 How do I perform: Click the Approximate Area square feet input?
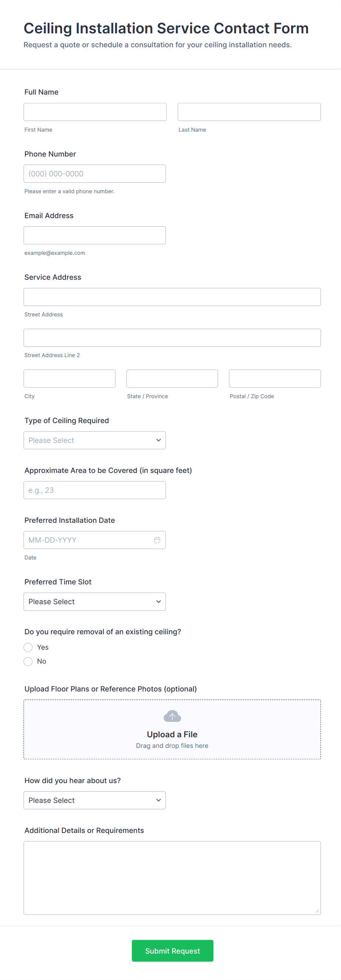pyautogui.click(x=94, y=490)
